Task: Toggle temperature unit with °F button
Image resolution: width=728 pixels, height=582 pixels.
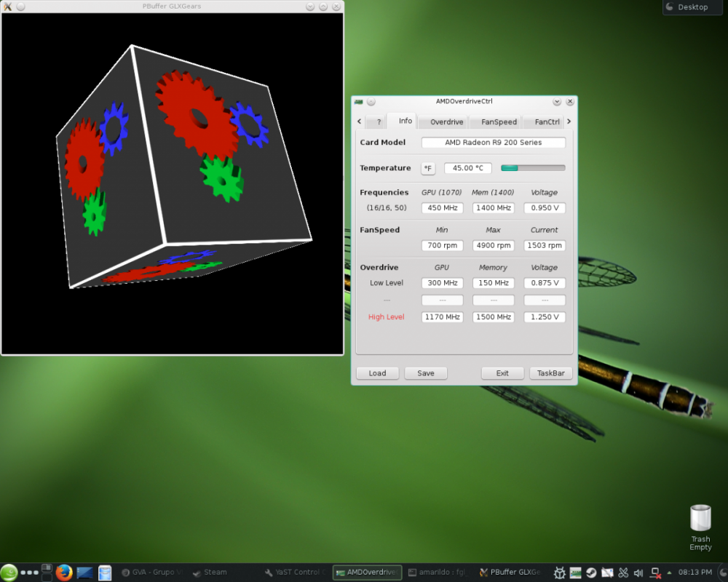Action: [x=428, y=168]
